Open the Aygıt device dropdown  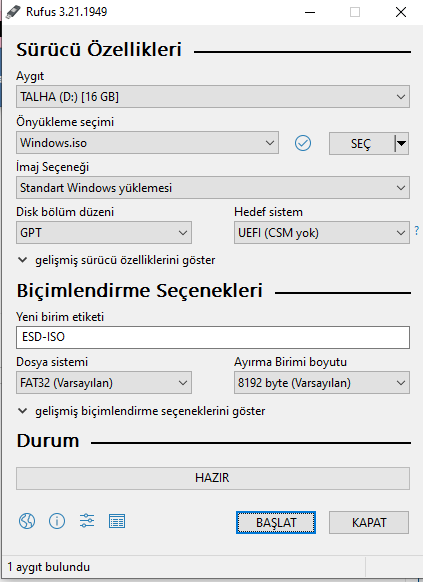[213, 97]
